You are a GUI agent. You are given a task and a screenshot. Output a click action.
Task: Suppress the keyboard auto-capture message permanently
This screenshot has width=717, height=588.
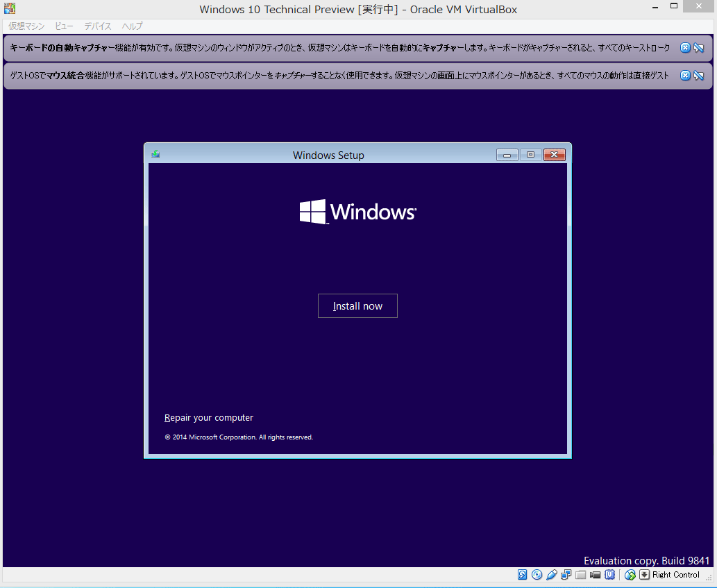point(699,47)
